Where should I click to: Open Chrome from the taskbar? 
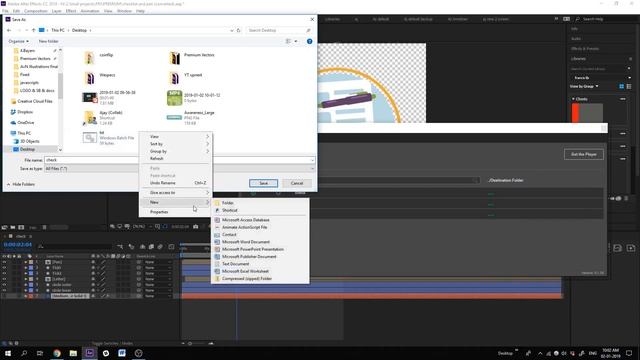pyautogui.click(x=57, y=353)
